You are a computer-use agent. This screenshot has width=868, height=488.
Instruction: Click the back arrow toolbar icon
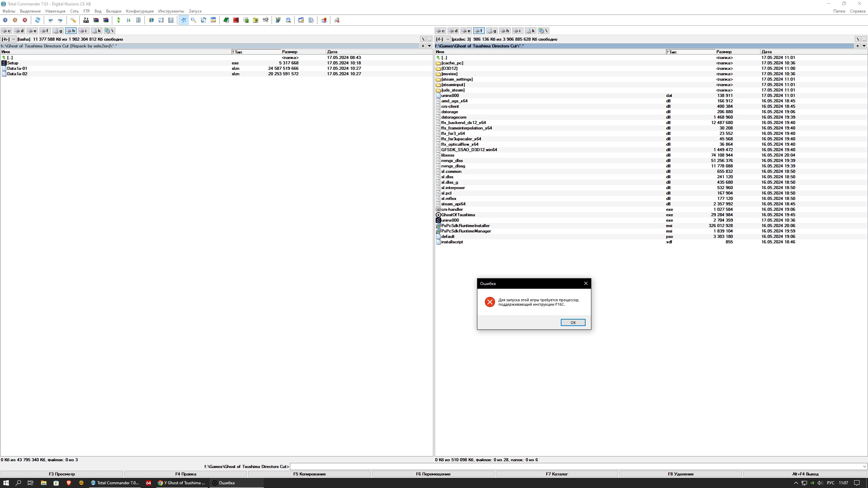51,20
